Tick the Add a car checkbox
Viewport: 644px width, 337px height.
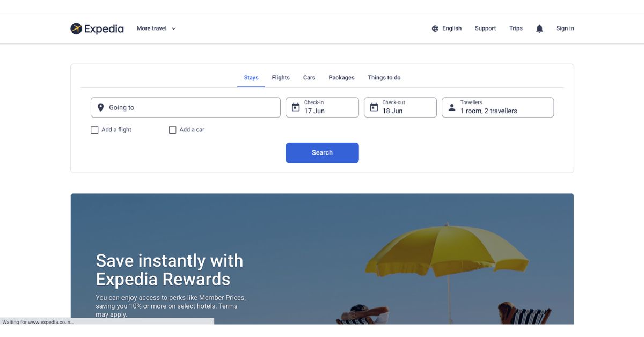pos(172,130)
